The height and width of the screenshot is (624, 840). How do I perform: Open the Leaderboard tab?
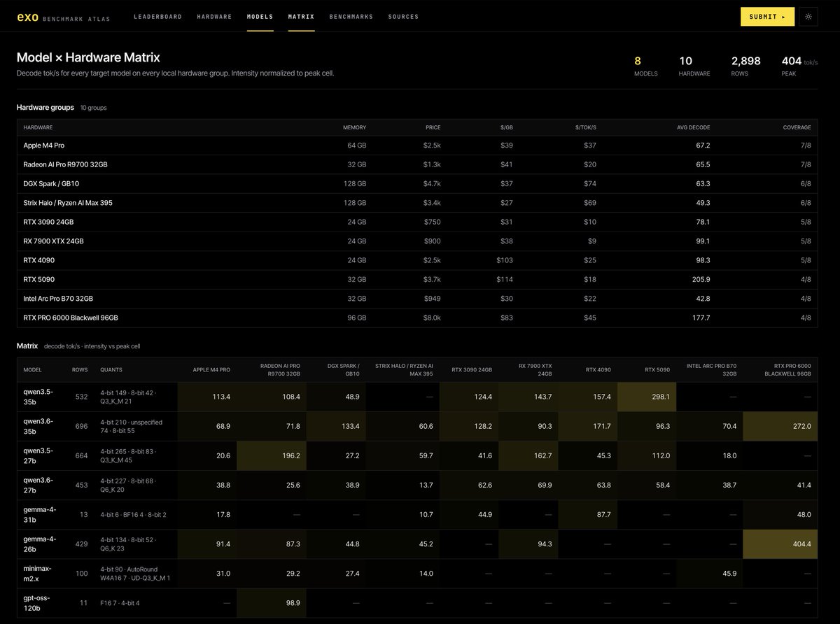click(158, 17)
